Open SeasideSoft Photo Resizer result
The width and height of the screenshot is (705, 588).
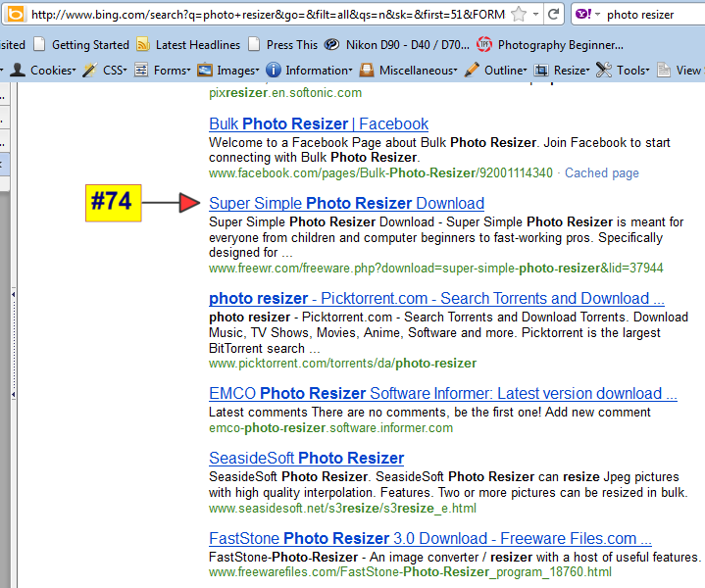tap(307, 458)
